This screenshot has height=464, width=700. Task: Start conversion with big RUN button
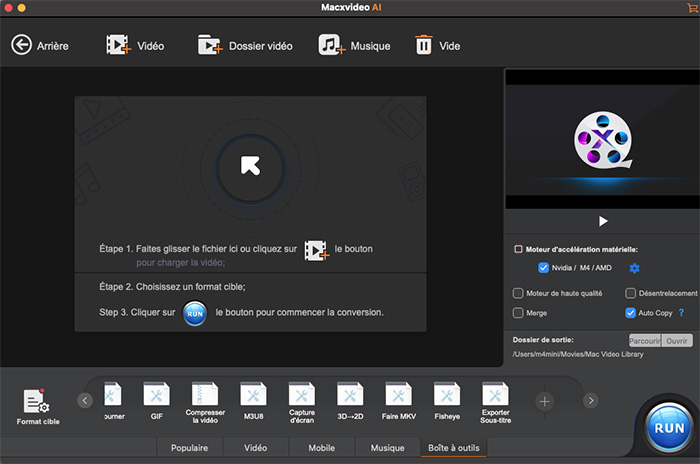[669, 428]
